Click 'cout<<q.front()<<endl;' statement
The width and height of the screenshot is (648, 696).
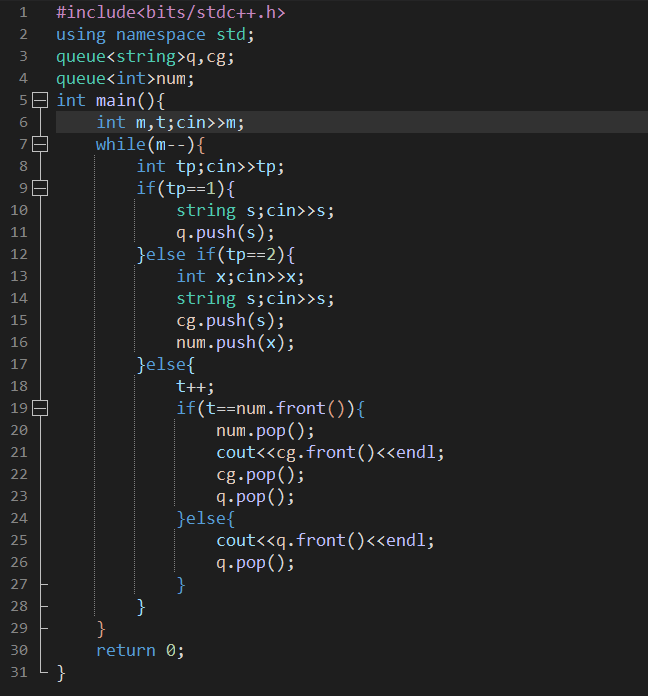pyautogui.click(x=325, y=540)
